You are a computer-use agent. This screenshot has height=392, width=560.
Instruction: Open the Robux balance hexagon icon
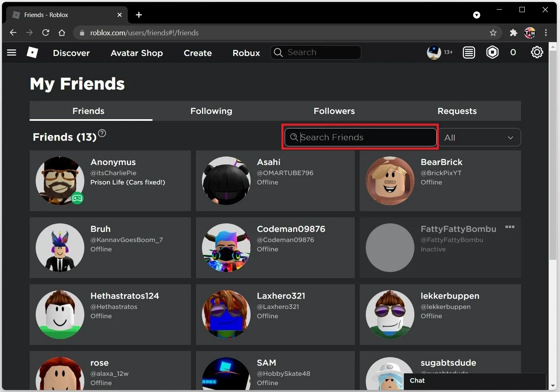pyautogui.click(x=492, y=52)
